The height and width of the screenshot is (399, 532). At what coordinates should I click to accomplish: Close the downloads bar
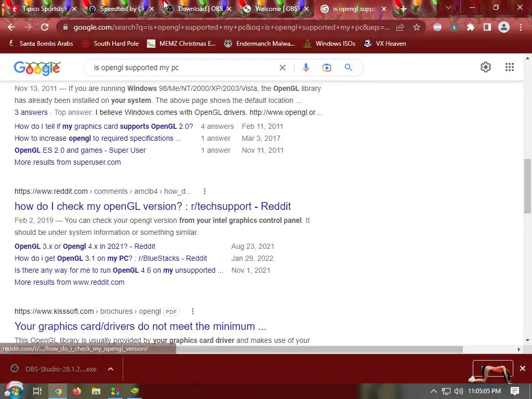coord(523,368)
